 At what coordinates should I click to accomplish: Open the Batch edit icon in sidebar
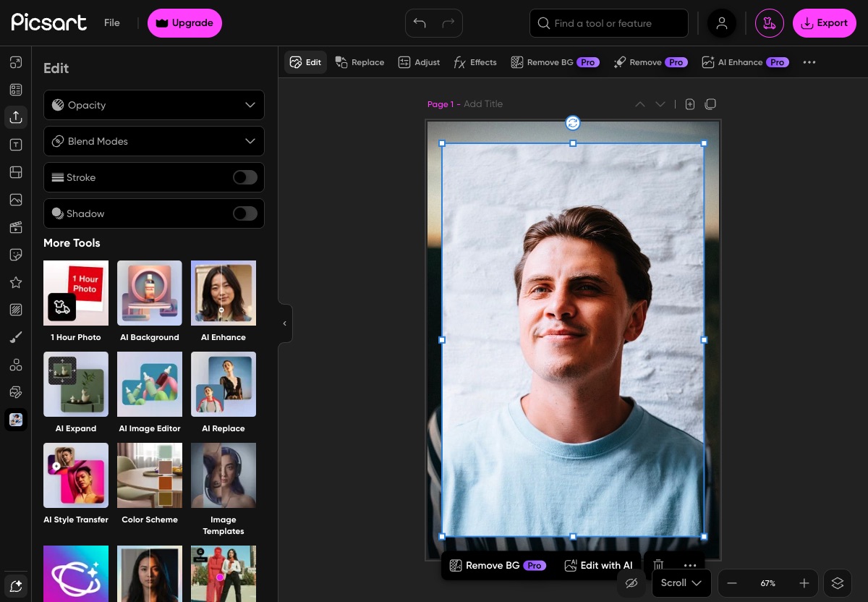click(16, 392)
